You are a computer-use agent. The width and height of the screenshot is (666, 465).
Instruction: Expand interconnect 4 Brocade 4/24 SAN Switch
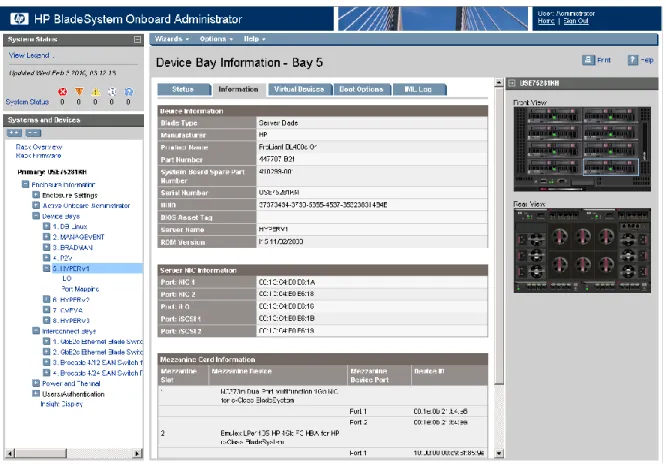click(46, 372)
